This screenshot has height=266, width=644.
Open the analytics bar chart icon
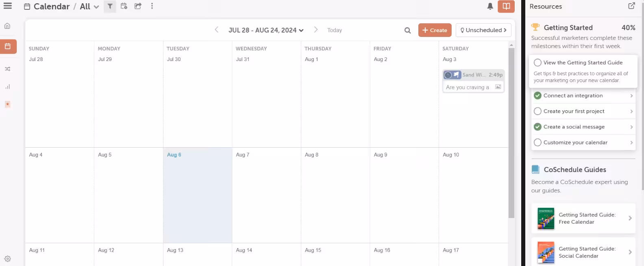[x=7, y=87]
